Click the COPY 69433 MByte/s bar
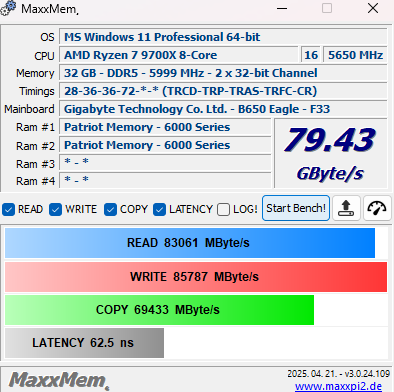 (x=159, y=310)
